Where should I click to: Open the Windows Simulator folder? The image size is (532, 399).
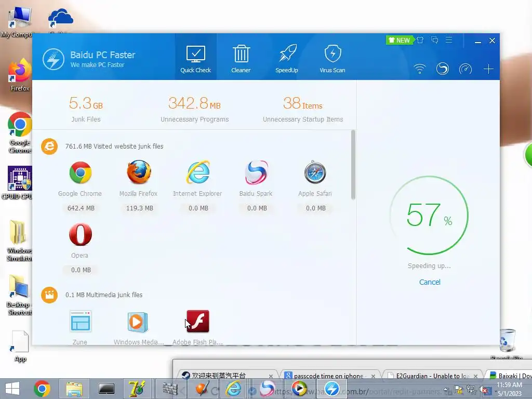(x=19, y=241)
